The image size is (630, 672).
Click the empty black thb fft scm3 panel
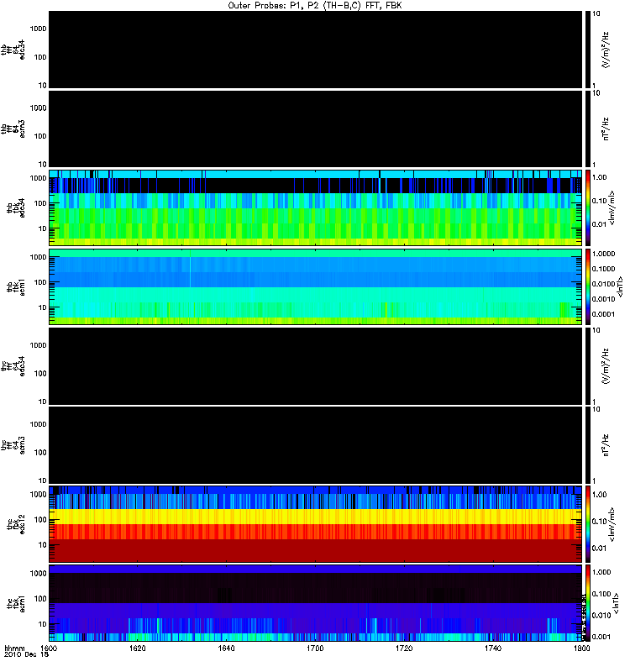(316, 129)
